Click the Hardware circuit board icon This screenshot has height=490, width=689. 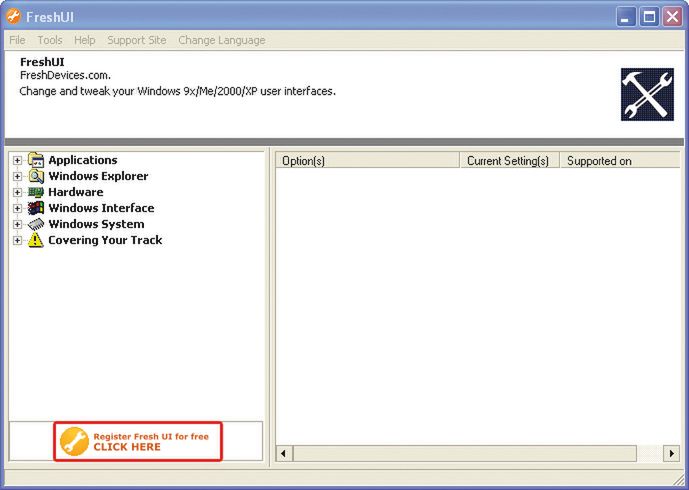point(36,192)
